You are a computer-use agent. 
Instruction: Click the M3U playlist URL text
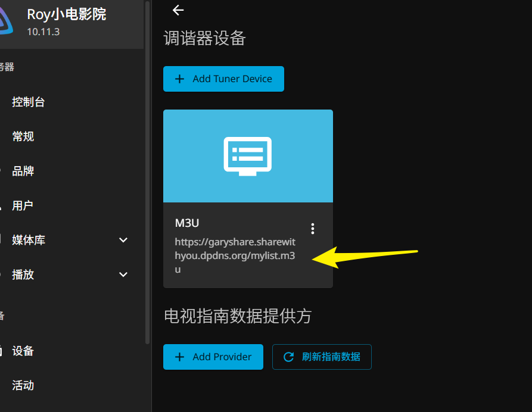235,255
